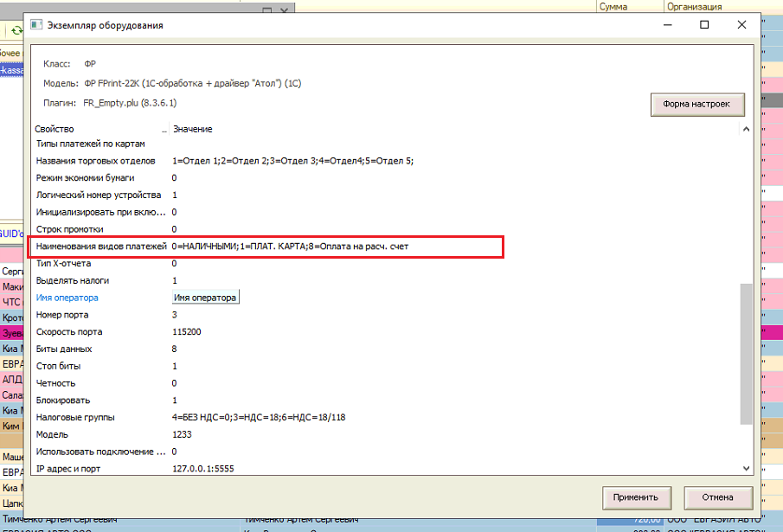783x532 pixels.
Task: Select Инициализировать при вклю… property
Action: click(x=100, y=212)
